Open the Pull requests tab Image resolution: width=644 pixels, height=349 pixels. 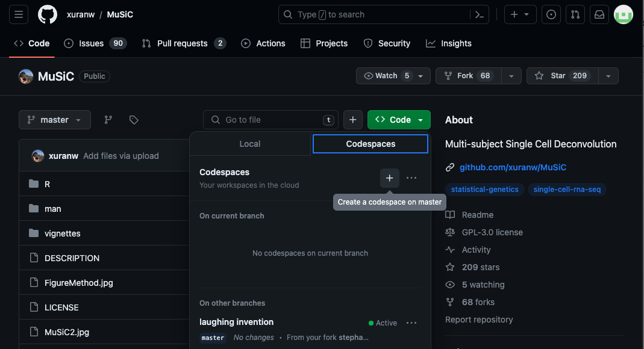point(184,43)
